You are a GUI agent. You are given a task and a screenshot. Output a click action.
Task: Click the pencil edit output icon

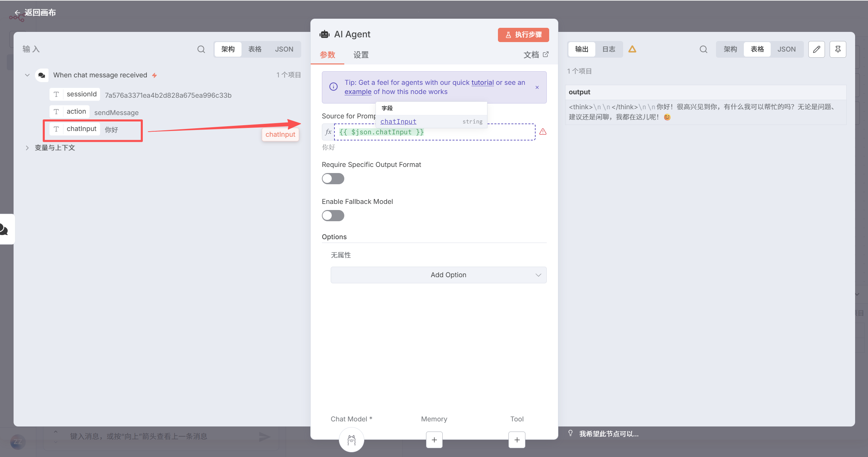[x=816, y=49]
